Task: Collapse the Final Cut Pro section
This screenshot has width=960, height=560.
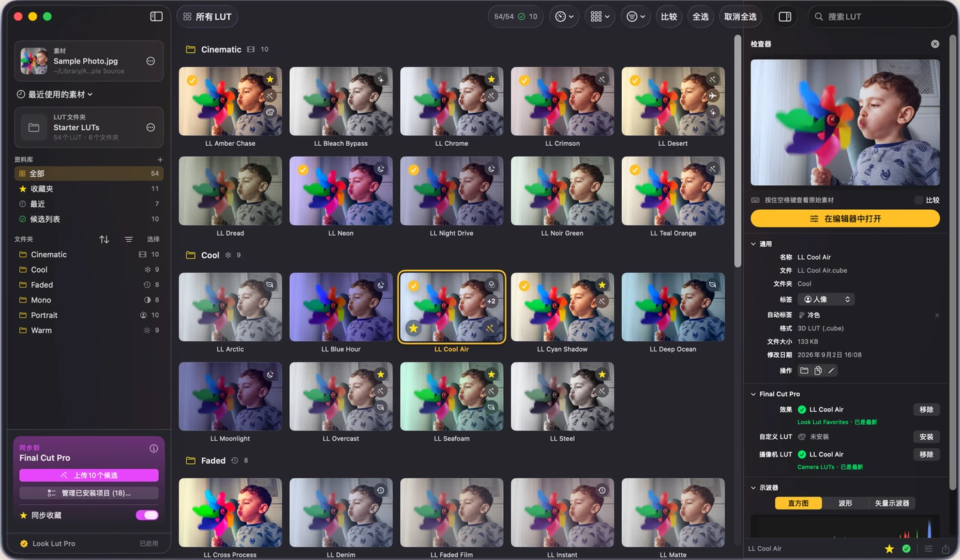Action: point(753,394)
